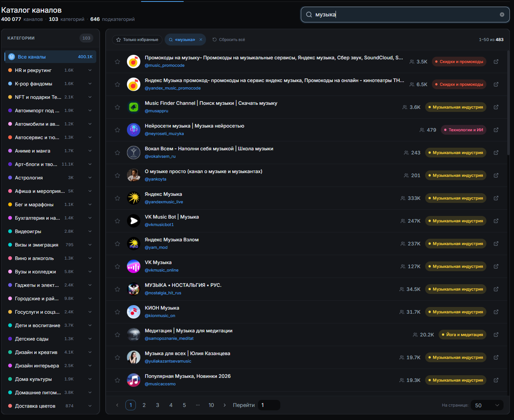The height and width of the screenshot is (420, 514).
Task: Open @vkmusicbot1 handle link
Action: tap(159, 225)
